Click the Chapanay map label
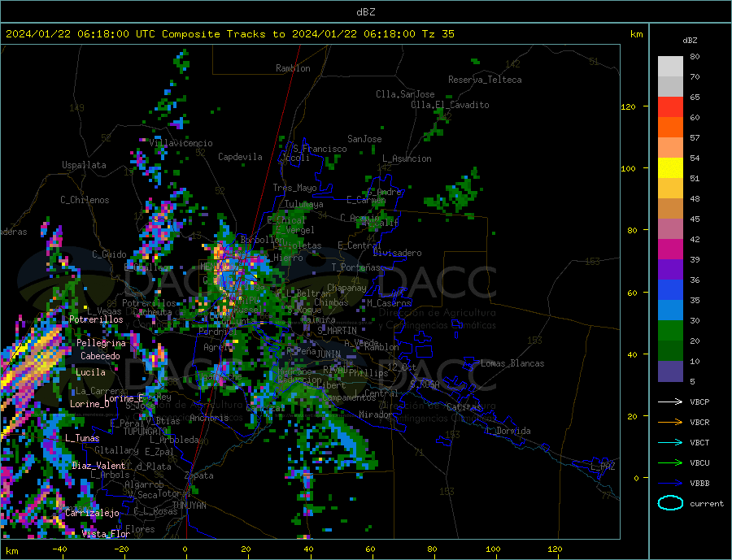 346,288
